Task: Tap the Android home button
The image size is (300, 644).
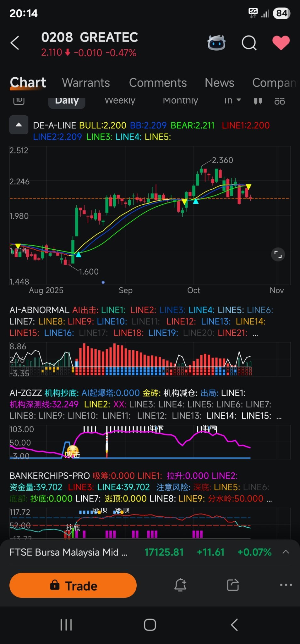Action: tap(150, 625)
